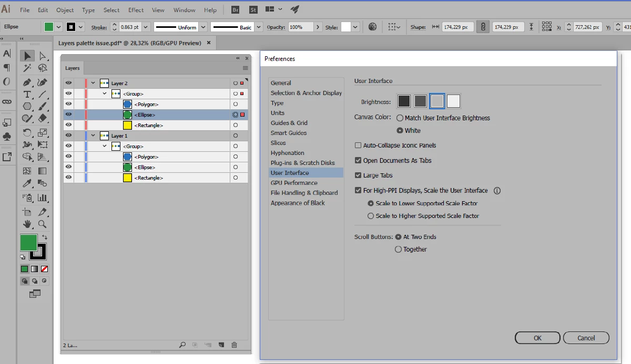Select the Type tool

(x=27, y=95)
